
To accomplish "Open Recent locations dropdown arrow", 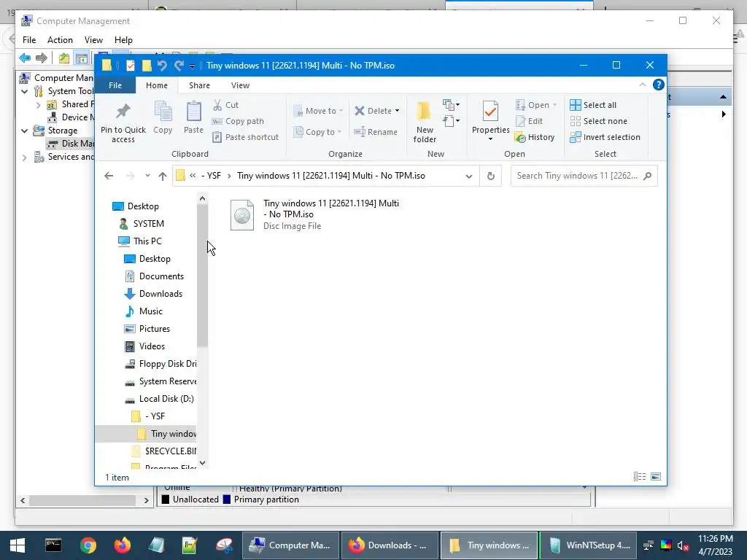I will [147, 176].
